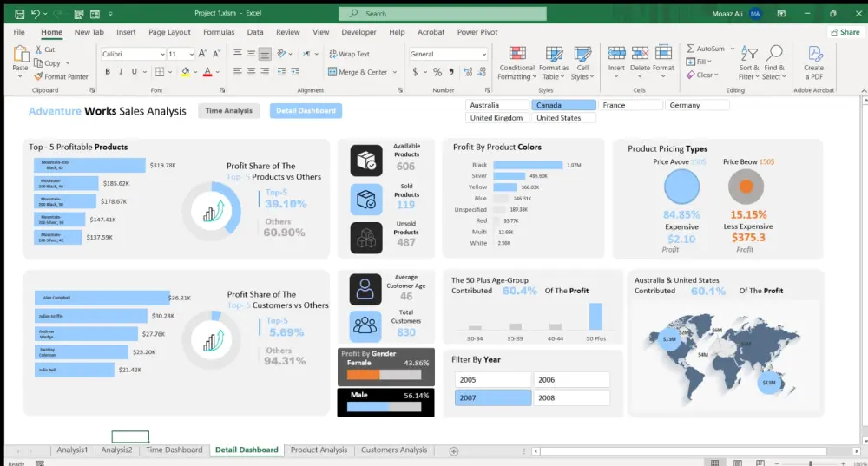Switch to the Insert ribbon tab
Image resolution: width=868 pixels, height=466 pixels.
[x=126, y=32]
